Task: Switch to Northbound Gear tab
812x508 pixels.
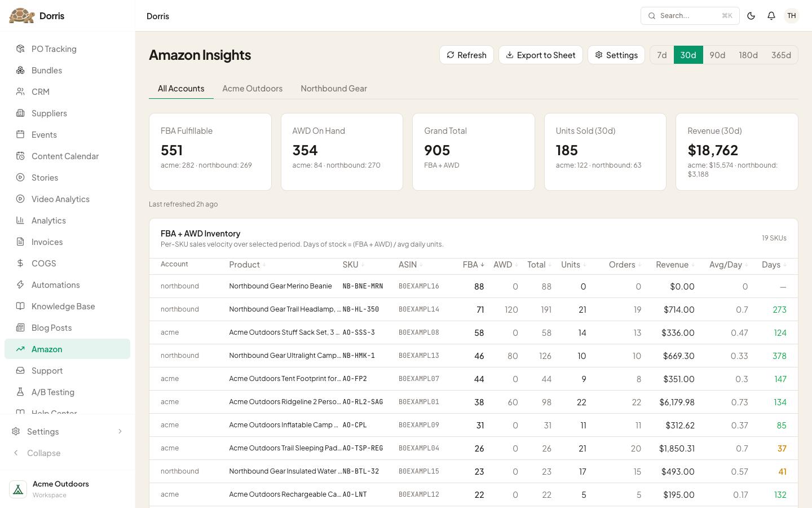Action: [334, 89]
